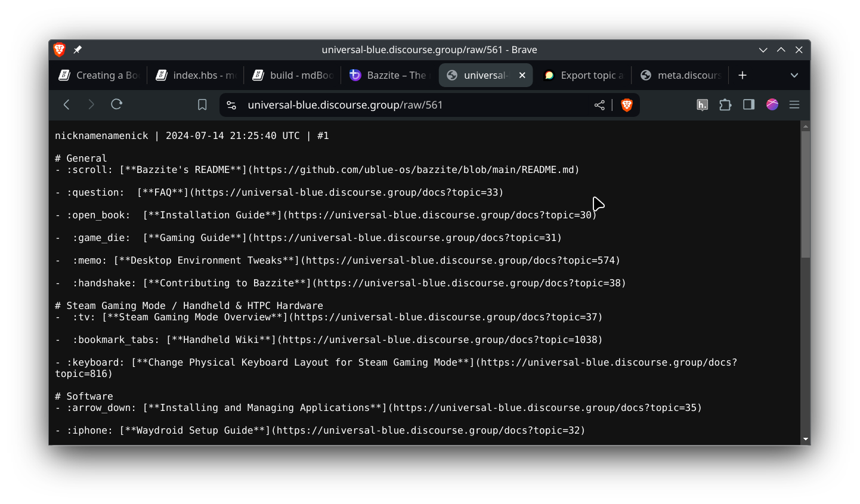Click the title bar chevron-up window button
The height and width of the screenshot is (504, 860).
click(x=781, y=50)
